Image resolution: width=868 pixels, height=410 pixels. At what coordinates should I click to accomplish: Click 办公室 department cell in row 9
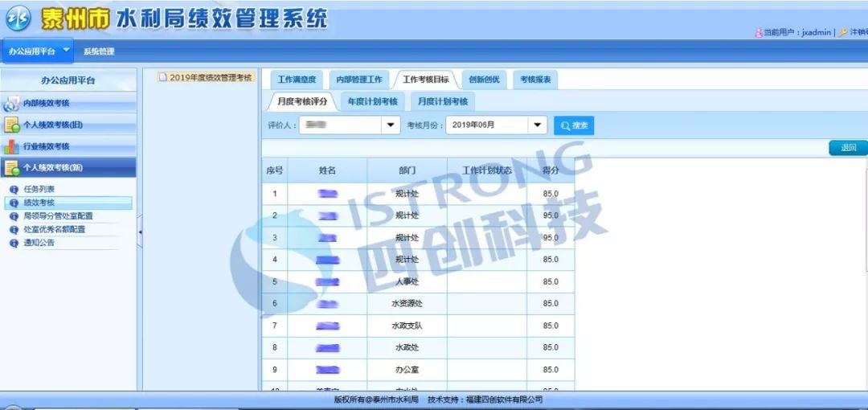(407, 370)
